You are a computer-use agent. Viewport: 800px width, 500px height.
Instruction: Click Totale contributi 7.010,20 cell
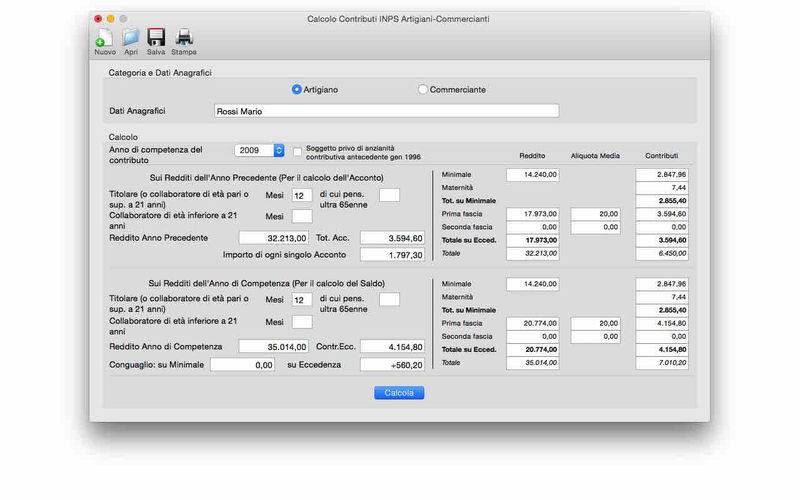(662, 363)
